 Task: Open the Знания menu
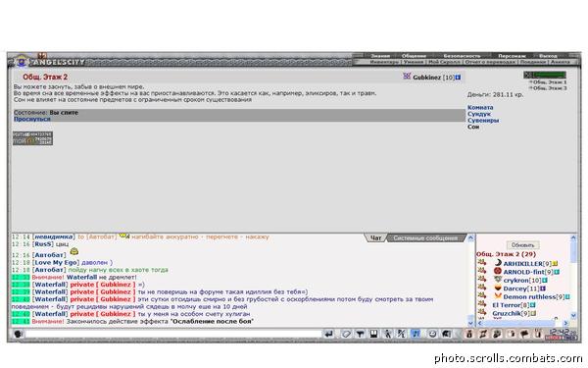point(380,56)
